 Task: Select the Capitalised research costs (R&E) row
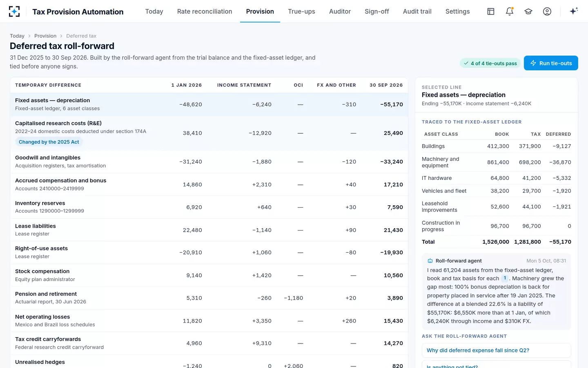(x=209, y=133)
